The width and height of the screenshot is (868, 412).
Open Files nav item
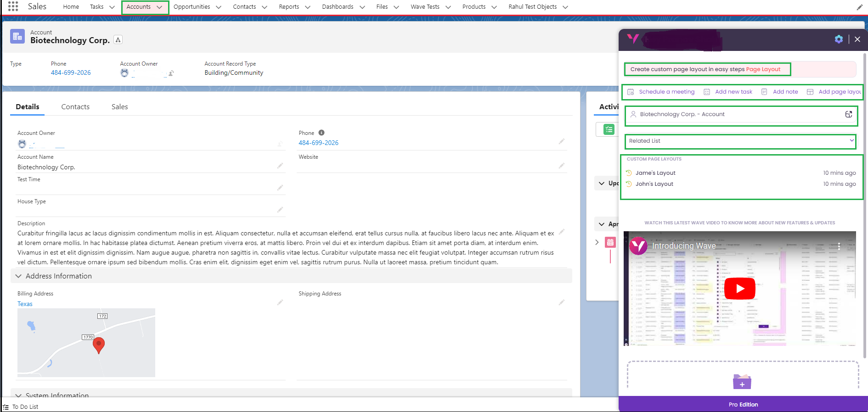click(x=382, y=7)
